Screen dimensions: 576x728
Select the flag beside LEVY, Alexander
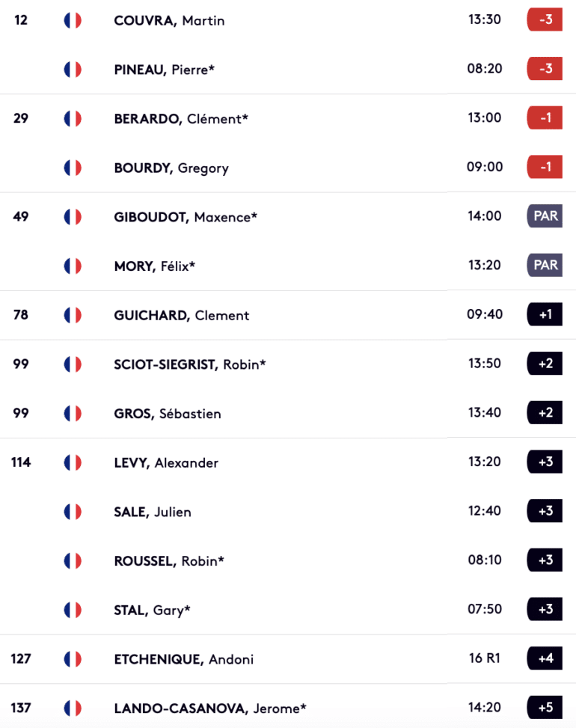pos(73,463)
